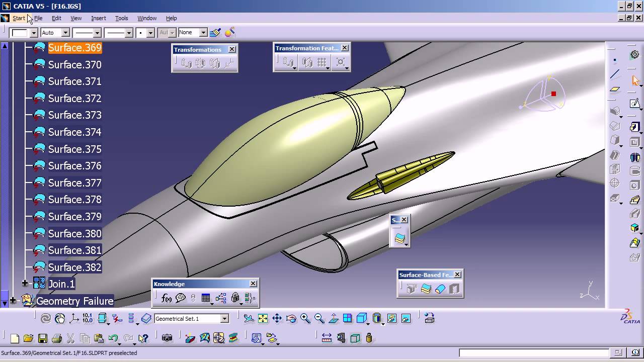
Task: Close the Transformations toolbar
Action: (x=232, y=49)
